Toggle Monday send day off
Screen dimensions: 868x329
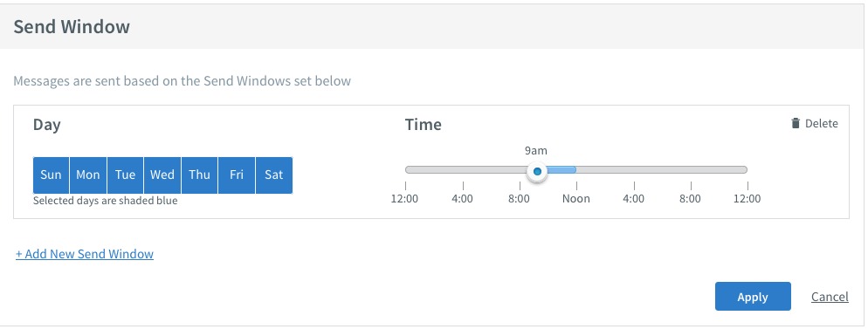[88, 175]
